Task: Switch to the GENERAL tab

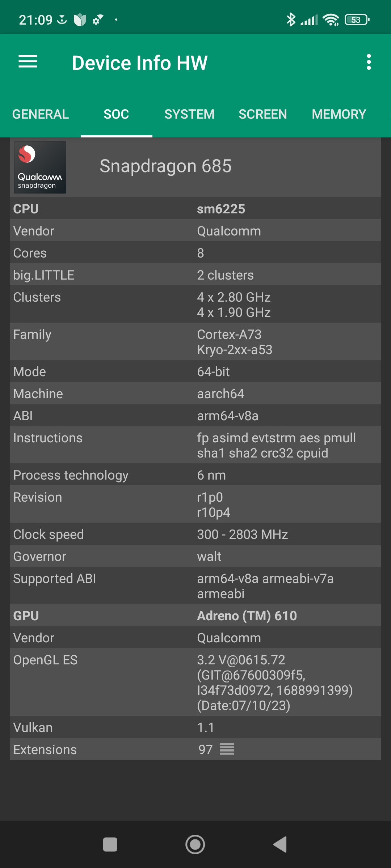Action: [41, 114]
